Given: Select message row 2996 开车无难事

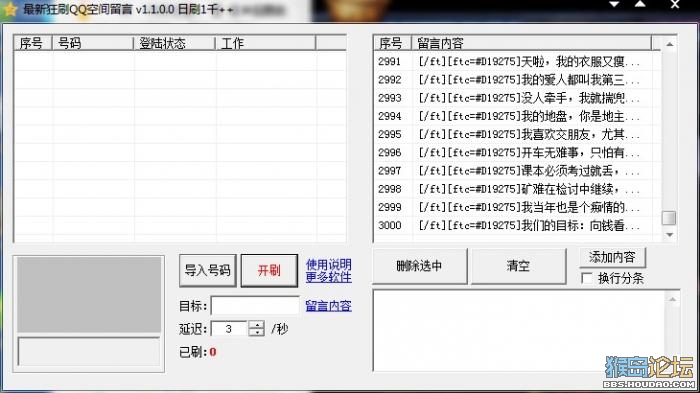Looking at the screenshot, I should [x=517, y=153].
